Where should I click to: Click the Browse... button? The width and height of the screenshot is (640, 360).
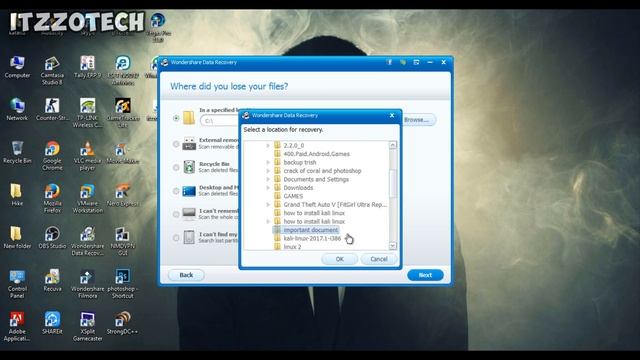[x=417, y=120]
